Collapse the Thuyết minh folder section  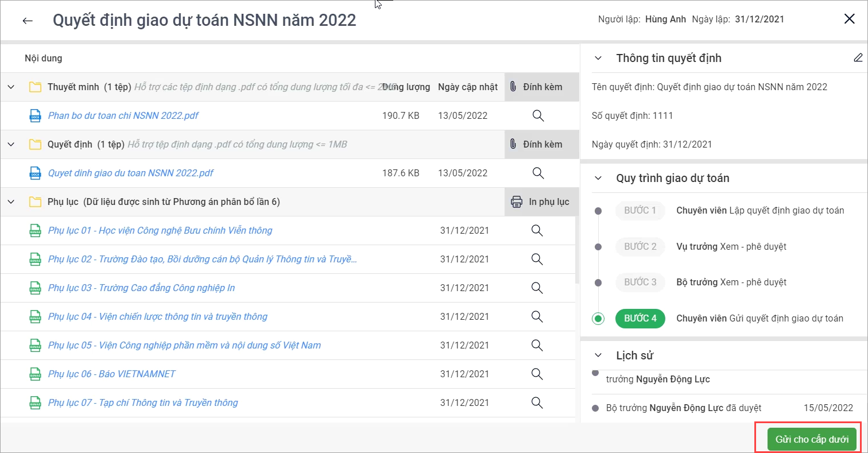click(11, 87)
